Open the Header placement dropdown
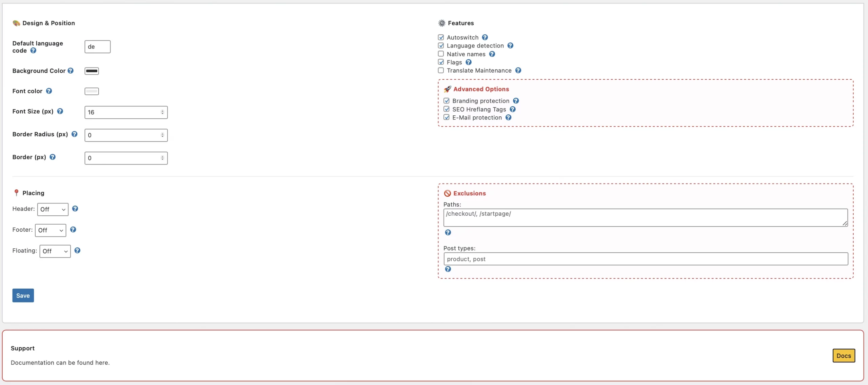The height and width of the screenshot is (385, 868). [53, 209]
